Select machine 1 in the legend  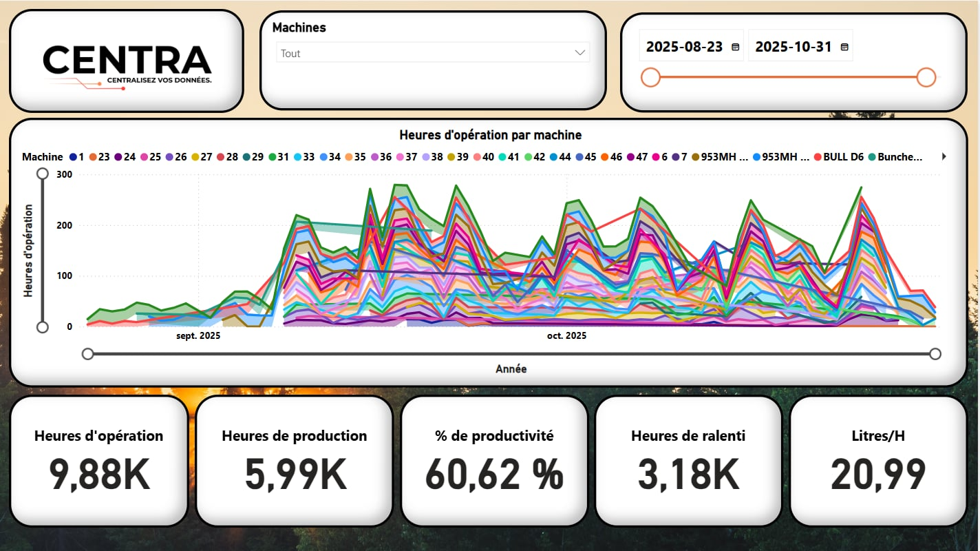[x=76, y=156]
